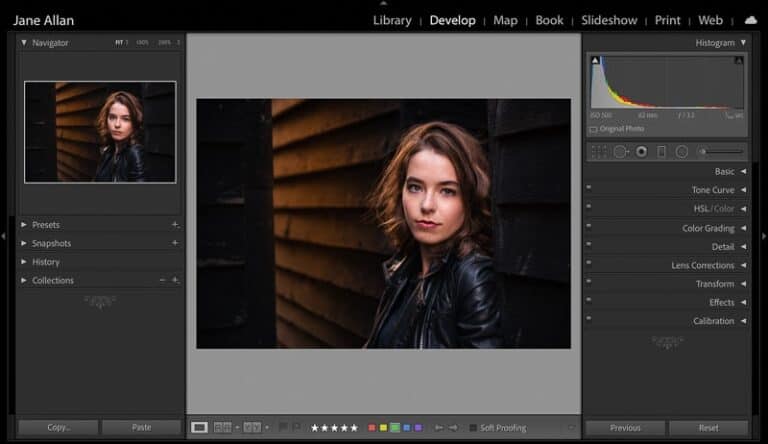Hide the right panel group arrow

tap(764, 236)
